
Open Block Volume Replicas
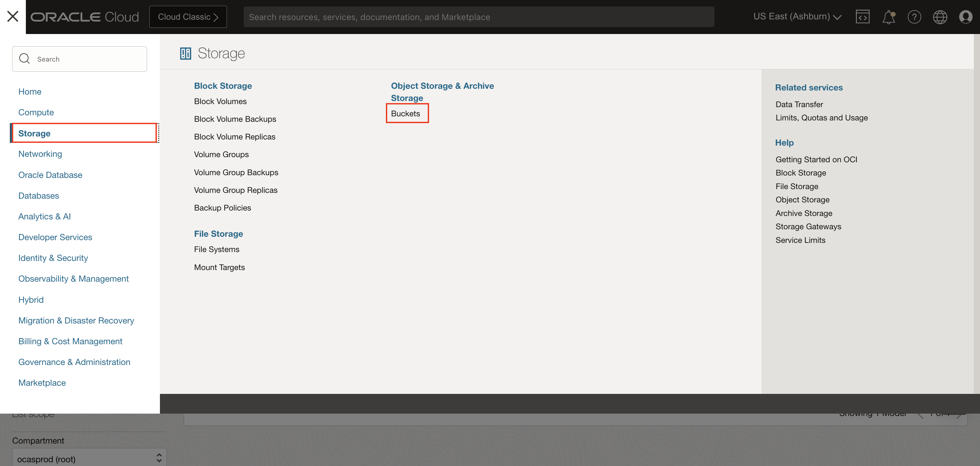tap(235, 136)
